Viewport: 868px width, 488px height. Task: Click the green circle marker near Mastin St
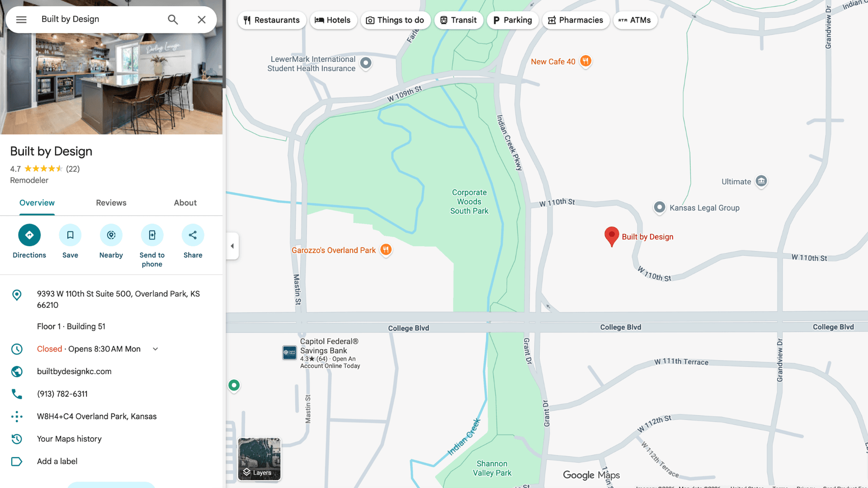(x=234, y=385)
